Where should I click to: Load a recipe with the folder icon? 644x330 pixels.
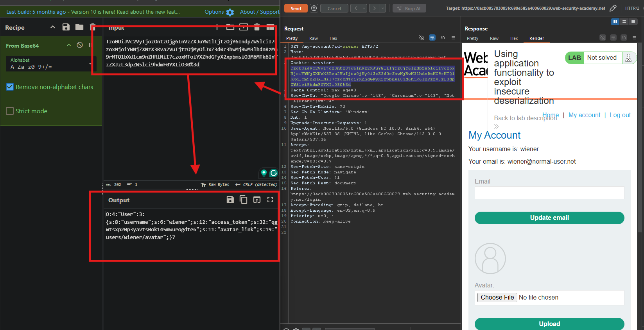click(79, 27)
